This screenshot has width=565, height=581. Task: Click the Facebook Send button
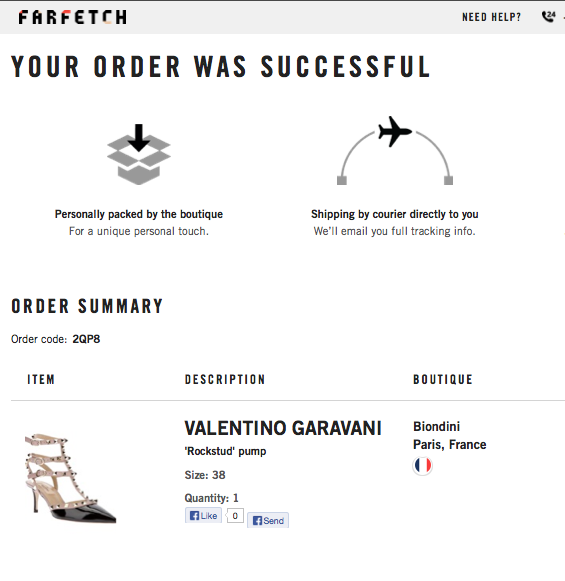tap(268, 521)
